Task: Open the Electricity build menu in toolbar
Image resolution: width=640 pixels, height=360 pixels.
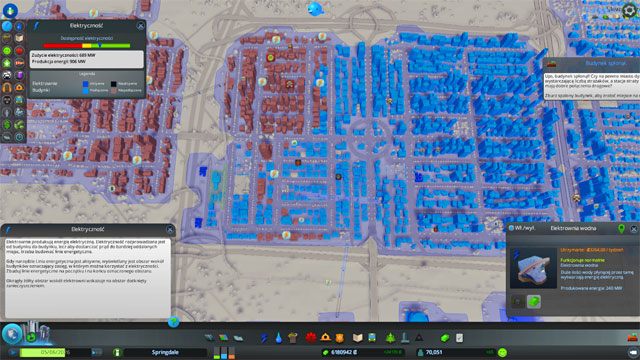Action: point(264,338)
